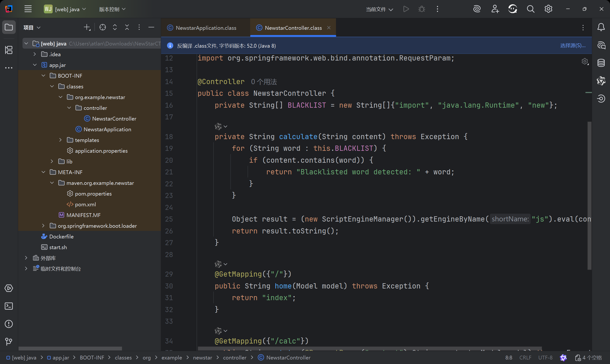Open the Git version control tool icon
The width and height of the screenshot is (610, 364).
click(x=9, y=341)
